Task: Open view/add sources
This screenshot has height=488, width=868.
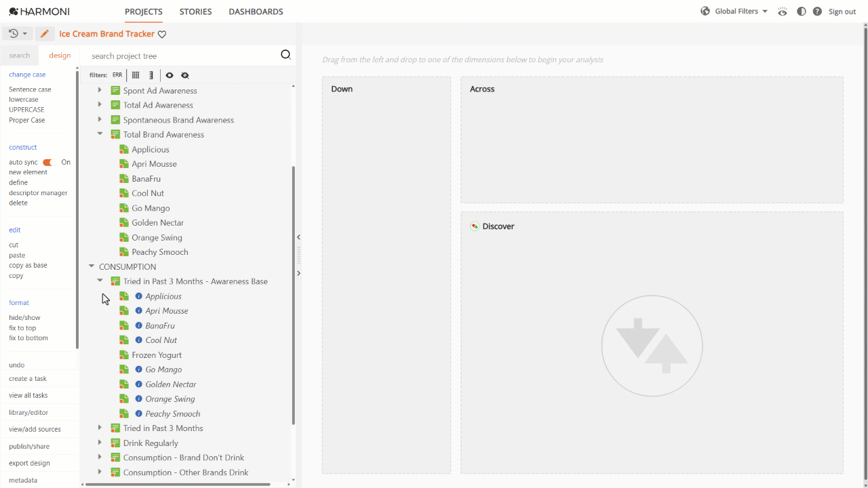Action: tap(35, 430)
